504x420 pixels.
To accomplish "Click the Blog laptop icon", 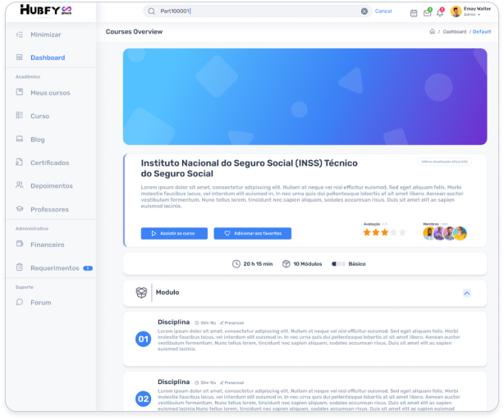I will pos(20,139).
